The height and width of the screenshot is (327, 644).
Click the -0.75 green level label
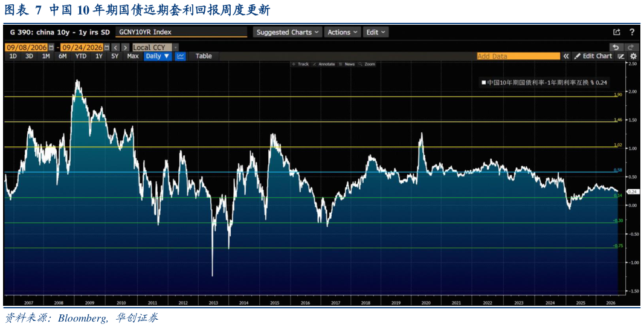click(x=617, y=245)
